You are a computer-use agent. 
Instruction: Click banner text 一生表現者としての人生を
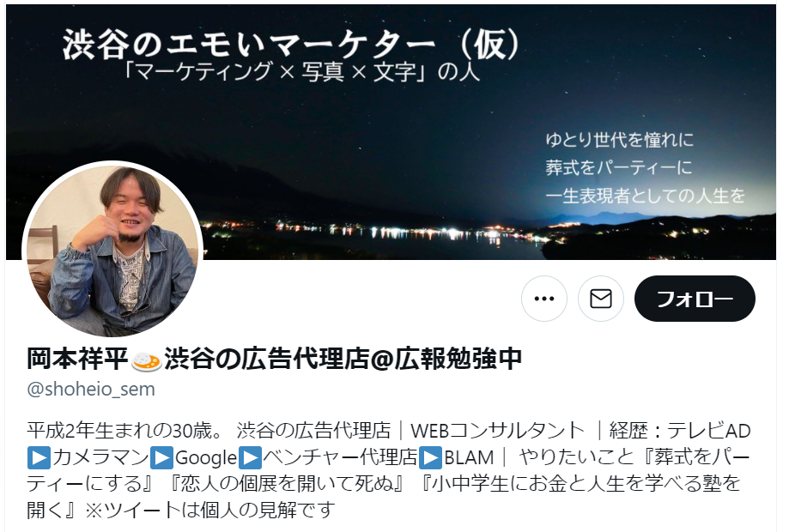645,196
